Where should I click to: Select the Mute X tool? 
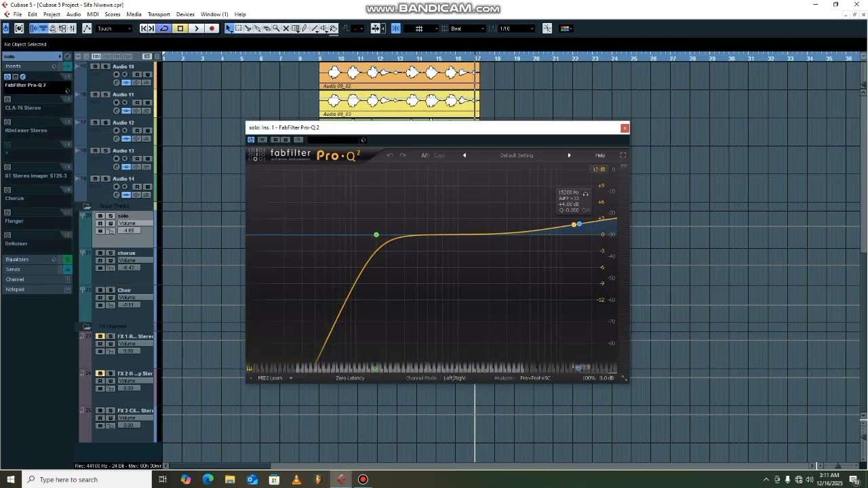(286, 28)
